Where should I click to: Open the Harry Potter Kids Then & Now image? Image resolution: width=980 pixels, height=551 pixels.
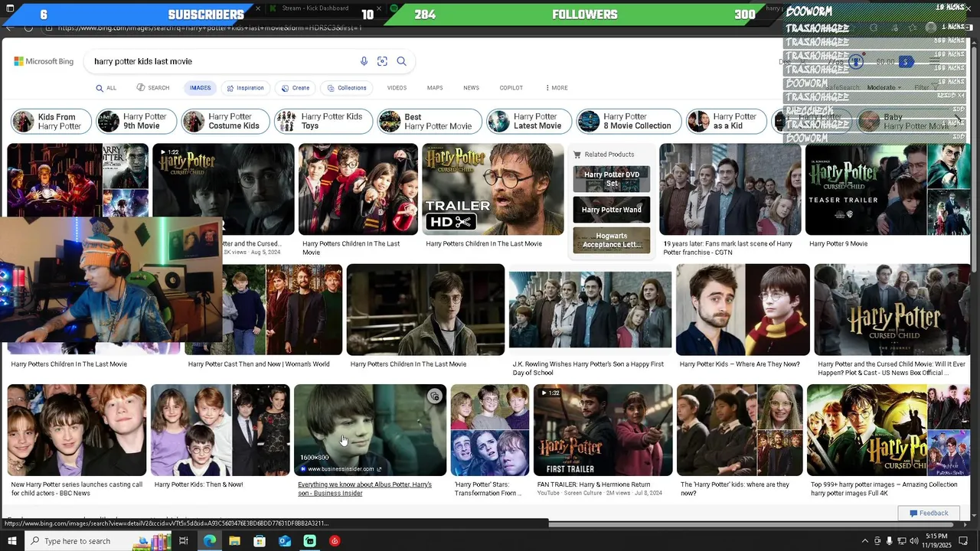220,430
